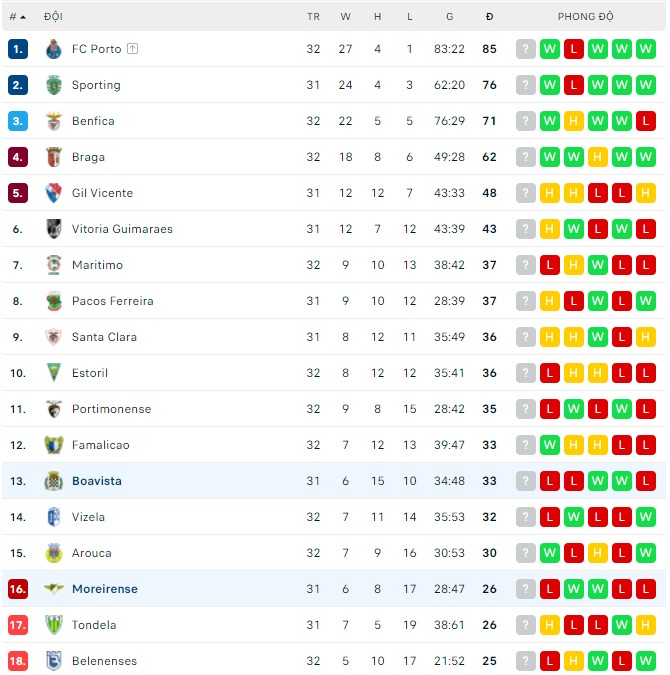Open the Vitoria Guimaraes team link
The height and width of the screenshot is (675, 670).
[122, 229]
